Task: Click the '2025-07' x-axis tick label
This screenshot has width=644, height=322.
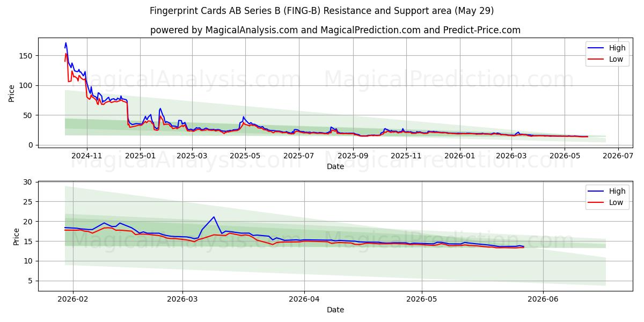Action: tap(299, 156)
